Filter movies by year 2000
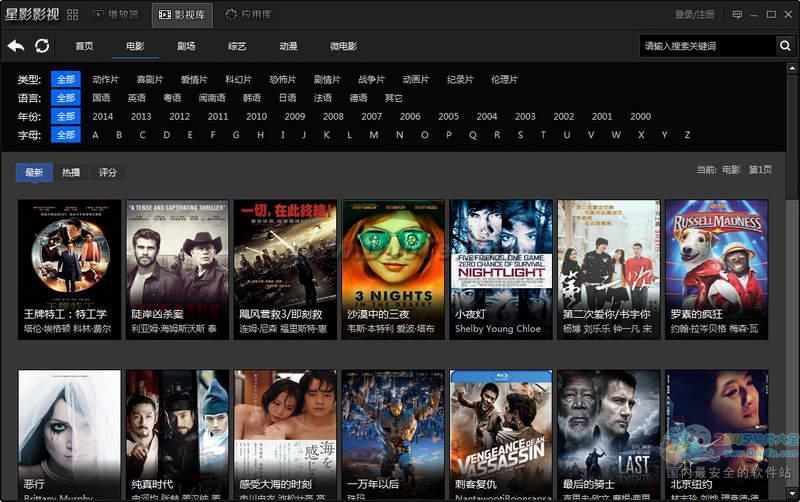Viewport: 800px width, 502px height. point(640,116)
